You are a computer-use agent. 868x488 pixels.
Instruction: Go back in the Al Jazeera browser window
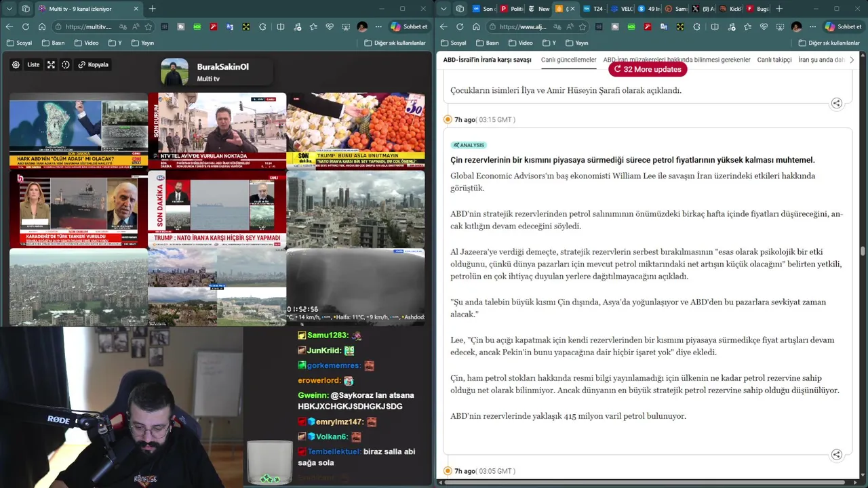443,26
